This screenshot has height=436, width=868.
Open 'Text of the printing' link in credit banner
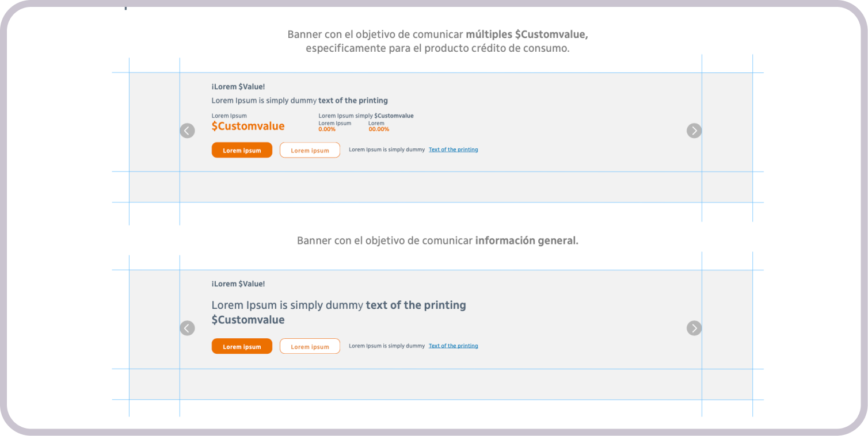[x=453, y=150]
